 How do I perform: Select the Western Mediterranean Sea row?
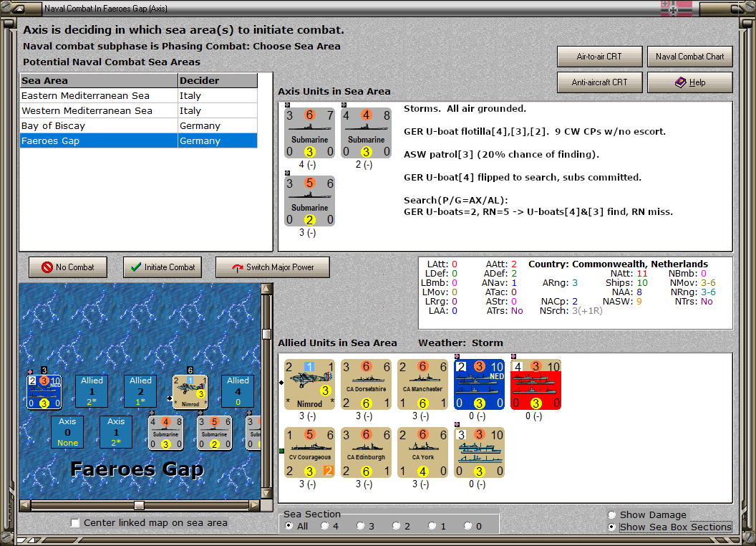139,110
